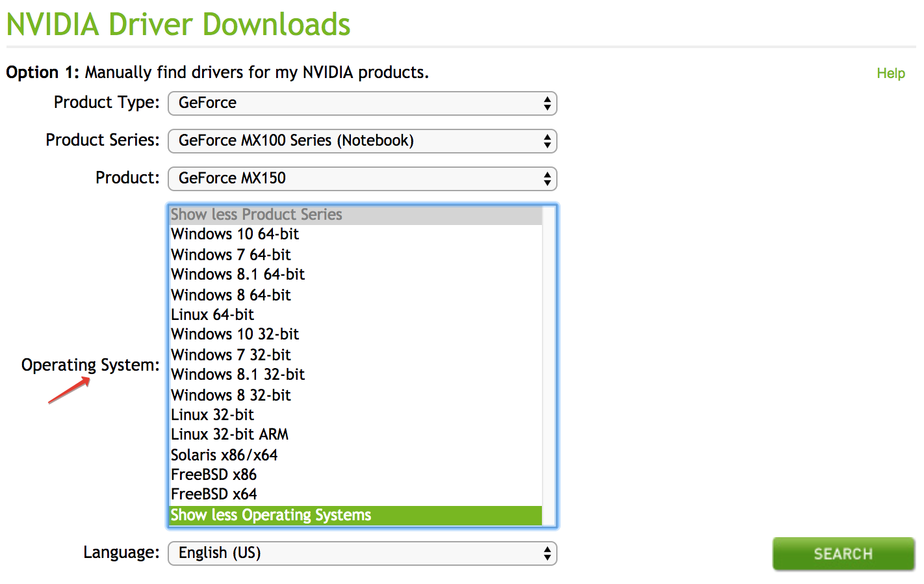The width and height of the screenshot is (924, 584).
Task: Click the Product Series label
Action: (x=103, y=140)
